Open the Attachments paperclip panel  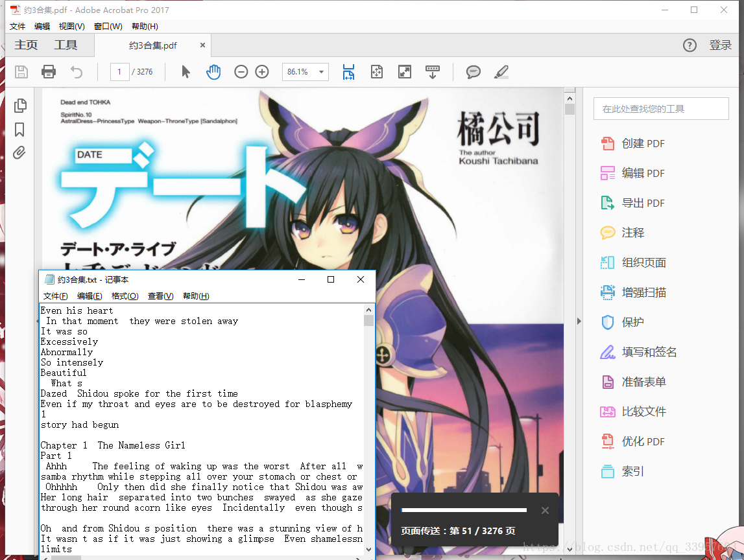click(19, 153)
